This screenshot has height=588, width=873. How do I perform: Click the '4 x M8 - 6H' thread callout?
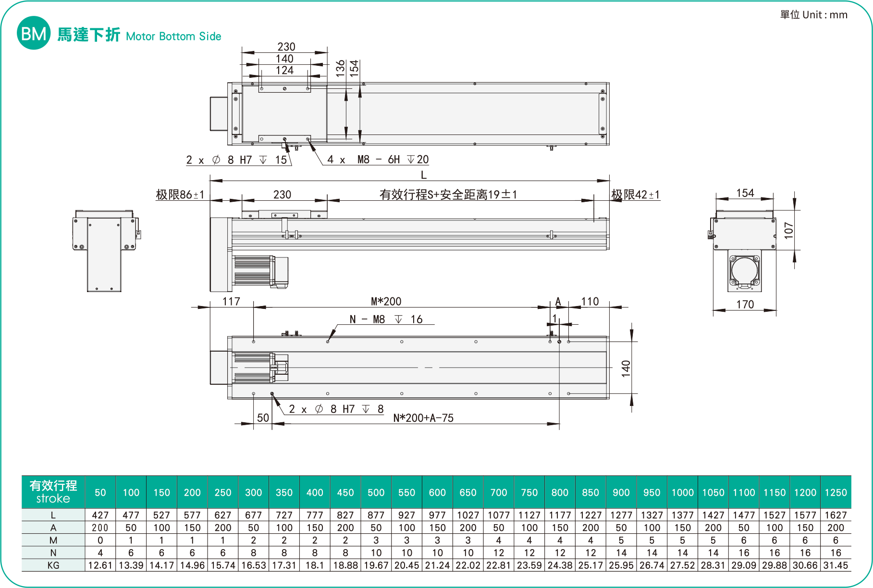coord(378,159)
